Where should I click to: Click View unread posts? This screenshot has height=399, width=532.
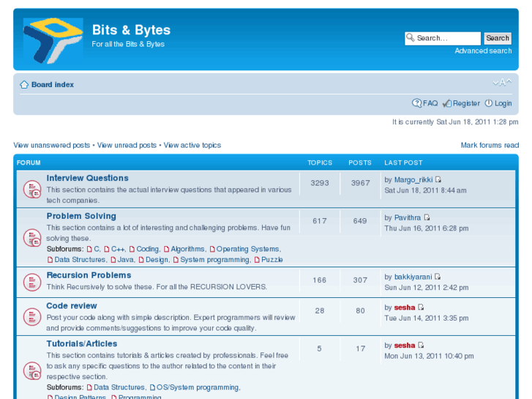(x=127, y=146)
